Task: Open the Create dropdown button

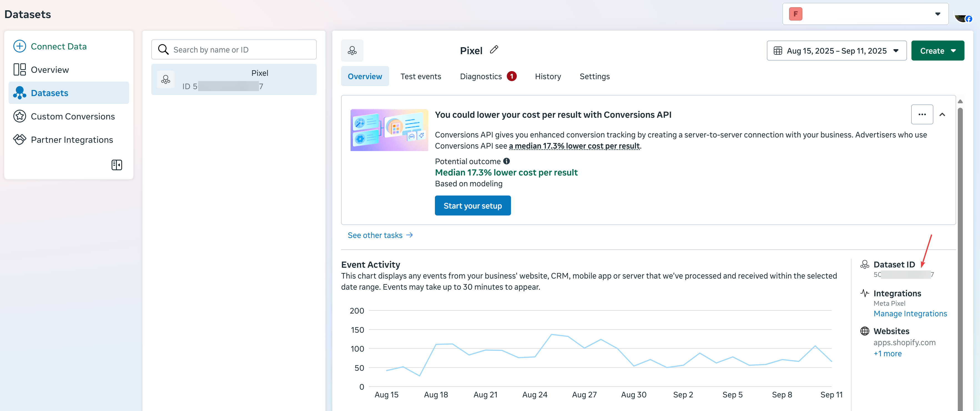Action: click(937, 51)
